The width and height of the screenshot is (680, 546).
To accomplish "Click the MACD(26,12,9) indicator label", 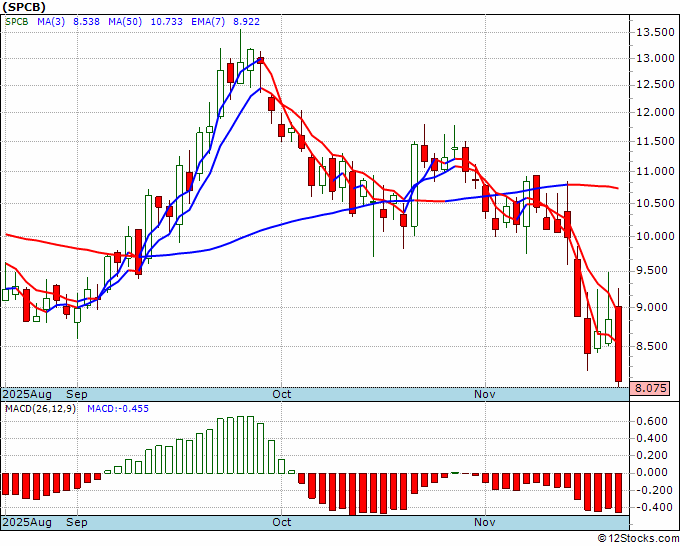I will click(x=40, y=409).
